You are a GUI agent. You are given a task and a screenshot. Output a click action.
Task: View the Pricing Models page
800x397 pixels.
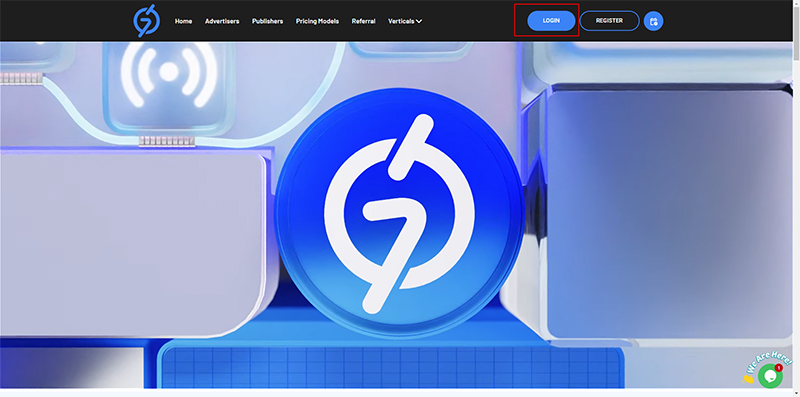[317, 21]
